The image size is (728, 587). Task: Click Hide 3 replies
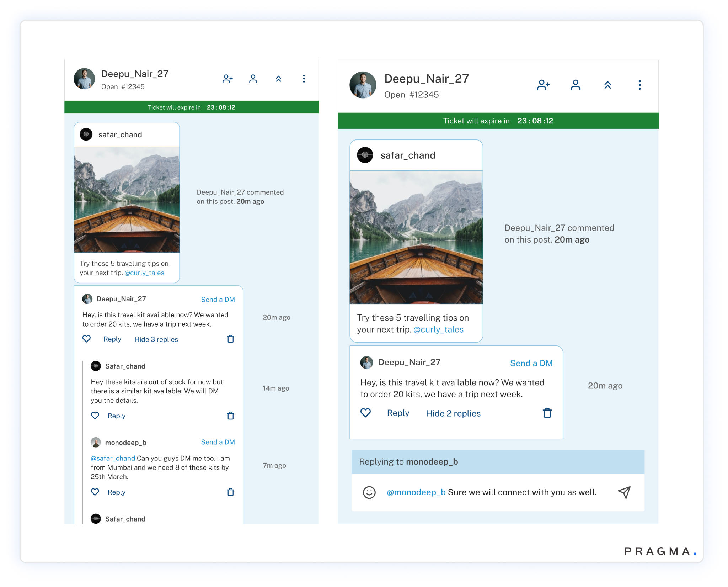tap(156, 339)
